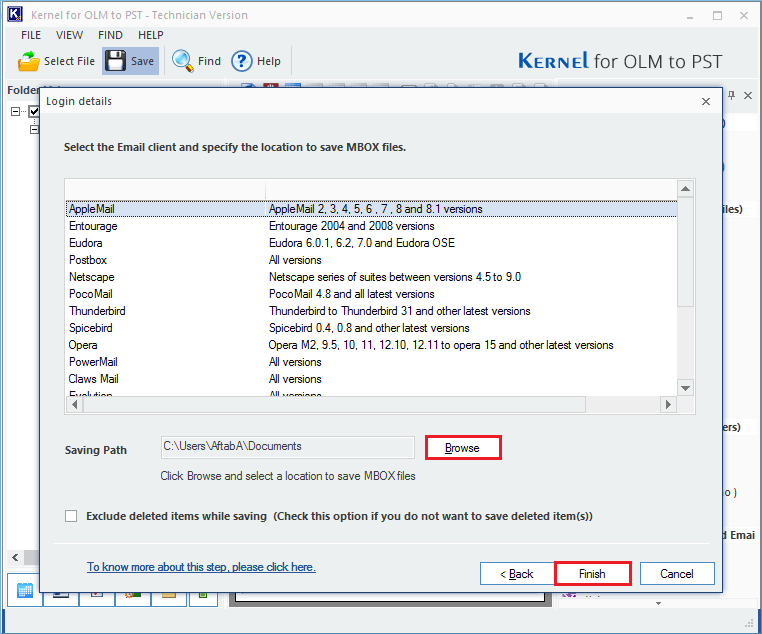Viewport: 762px width, 634px height.
Task: Open the calendar view icon in bottom bar
Action: [x=25, y=590]
